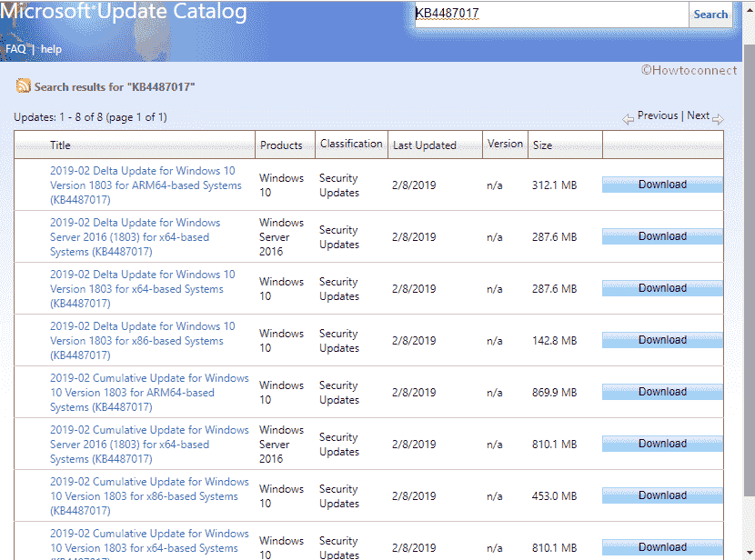Sort by Title column header
Viewport: 755px width, 560px height.
(60, 145)
